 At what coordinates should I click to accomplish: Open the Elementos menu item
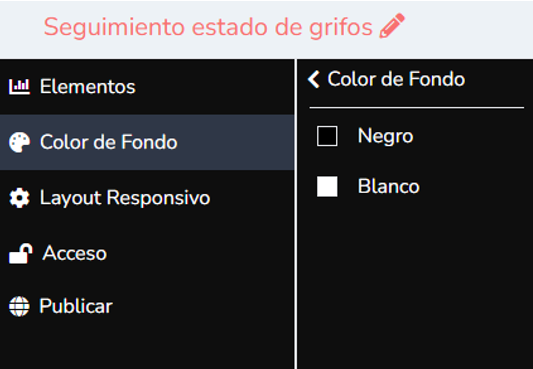point(147,87)
